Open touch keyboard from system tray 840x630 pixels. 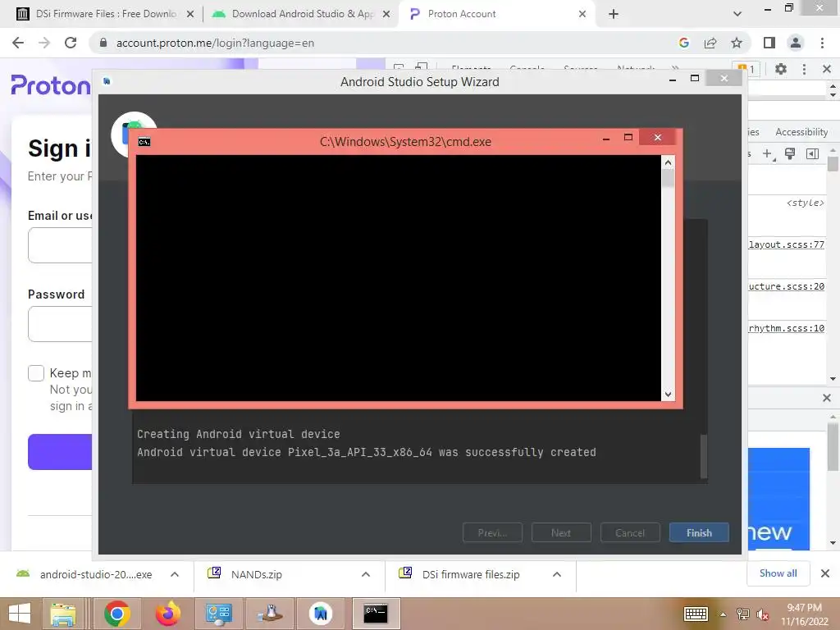pos(696,614)
